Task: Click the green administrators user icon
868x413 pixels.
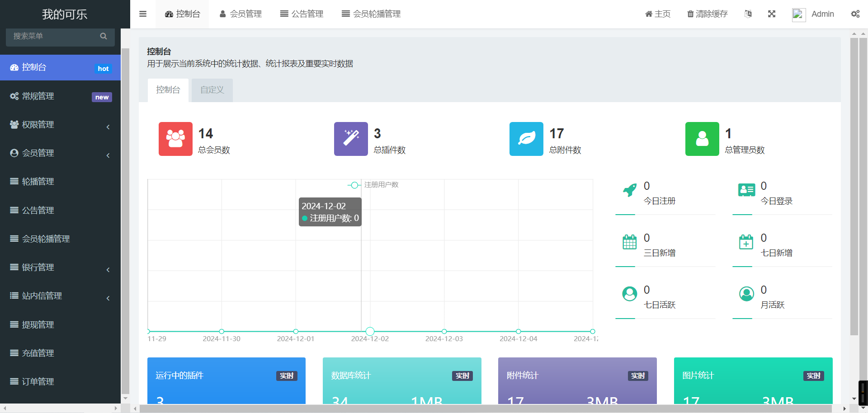Action: pyautogui.click(x=702, y=139)
